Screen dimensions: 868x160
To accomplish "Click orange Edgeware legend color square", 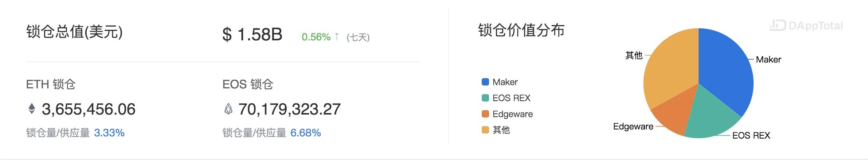I will (x=485, y=114).
